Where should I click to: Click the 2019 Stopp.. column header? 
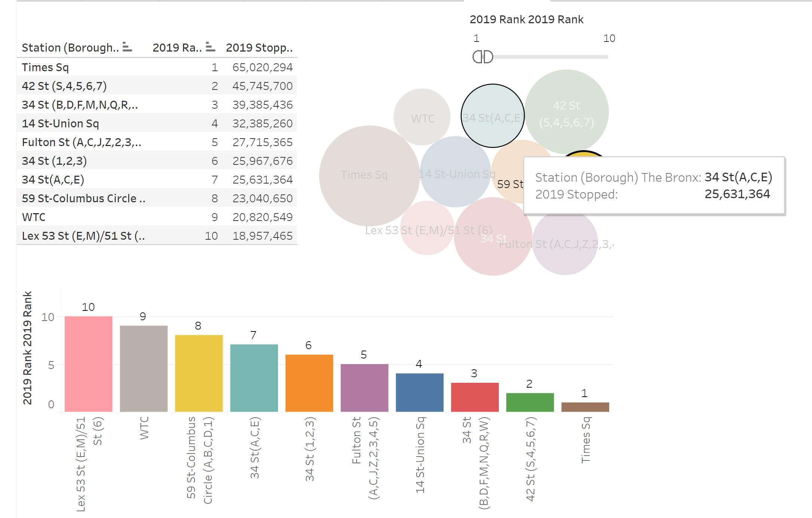pos(259,48)
